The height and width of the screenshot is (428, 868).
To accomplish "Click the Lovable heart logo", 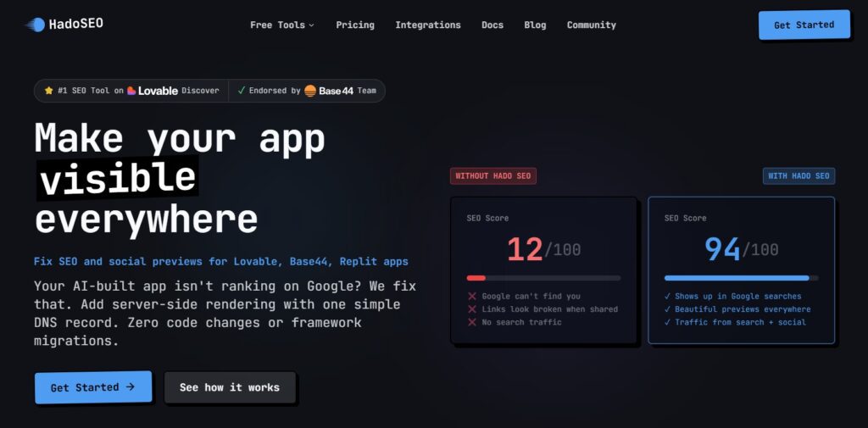I will coord(131,90).
